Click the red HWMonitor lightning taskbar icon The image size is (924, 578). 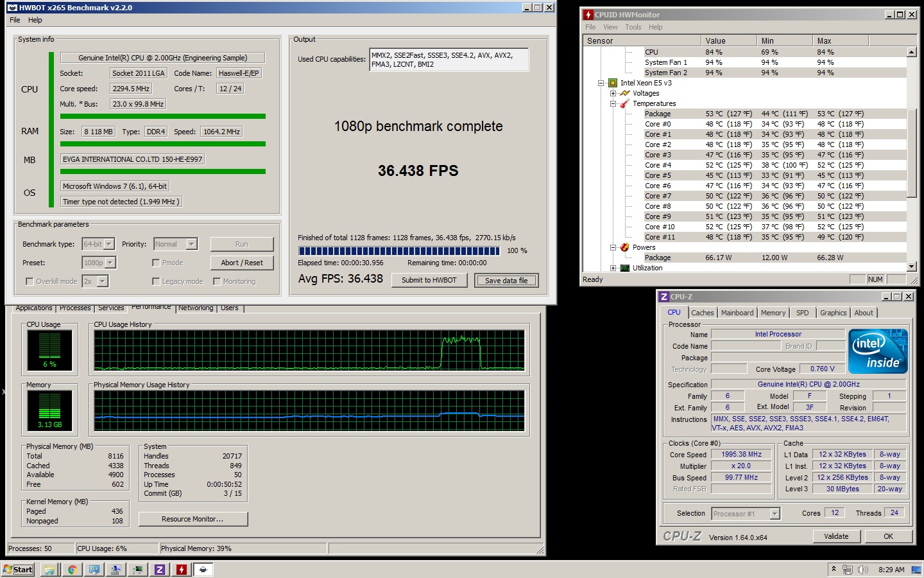pos(182,569)
